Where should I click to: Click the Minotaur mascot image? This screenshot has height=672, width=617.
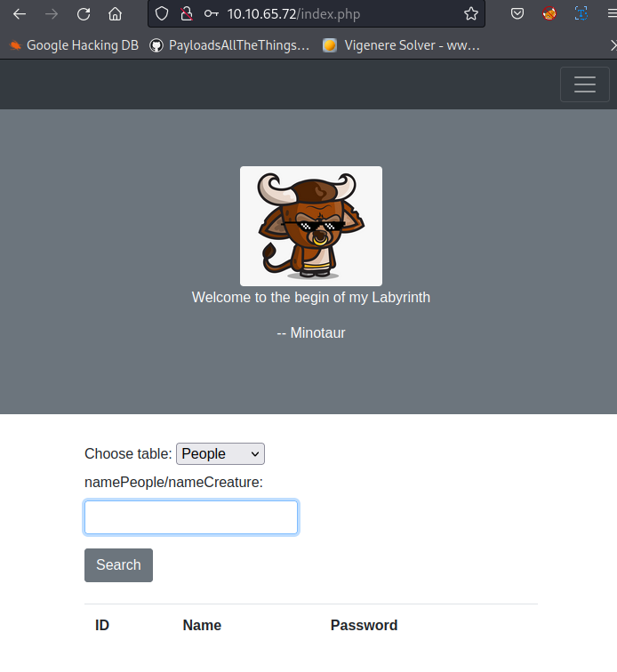click(x=310, y=226)
